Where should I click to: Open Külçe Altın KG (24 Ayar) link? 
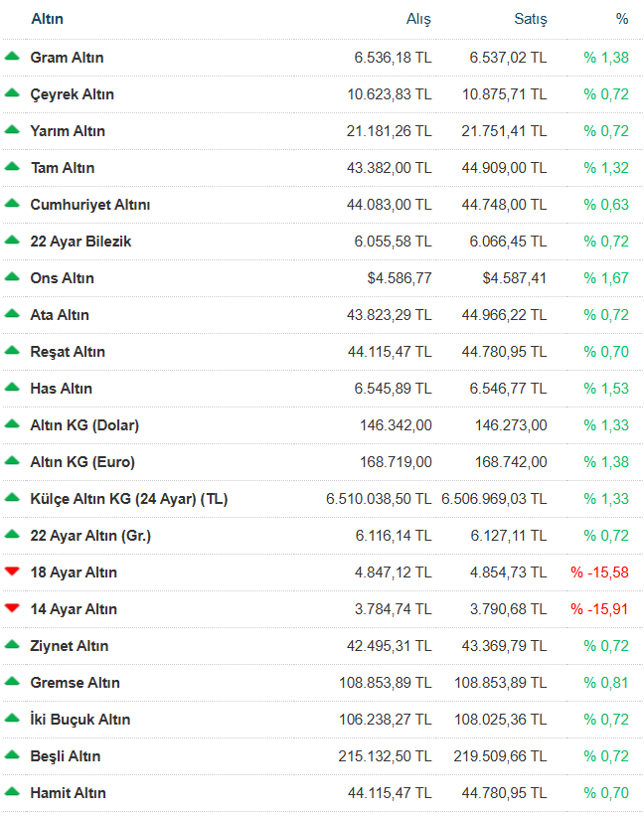(x=129, y=499)
